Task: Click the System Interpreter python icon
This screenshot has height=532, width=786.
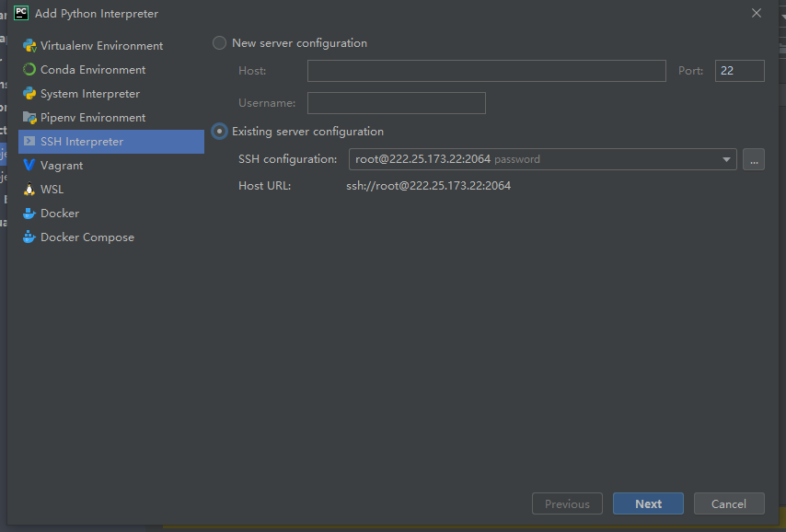Action: point(29,93)
